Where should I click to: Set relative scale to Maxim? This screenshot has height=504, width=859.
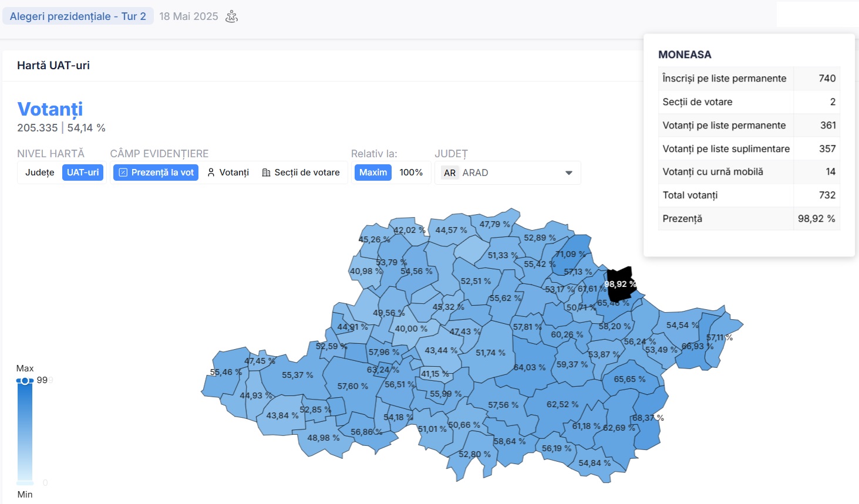pyautogui.click(x=373, y=172)
